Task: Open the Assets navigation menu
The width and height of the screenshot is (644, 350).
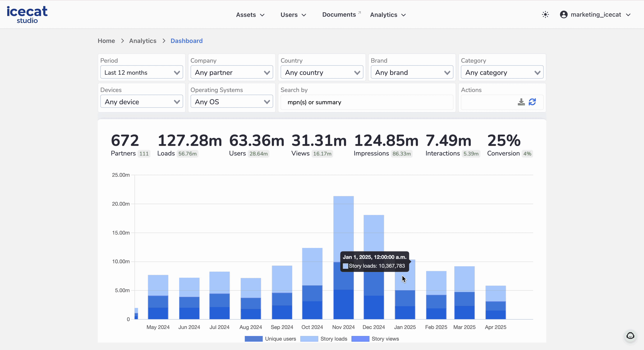Action: pos(250,14)
